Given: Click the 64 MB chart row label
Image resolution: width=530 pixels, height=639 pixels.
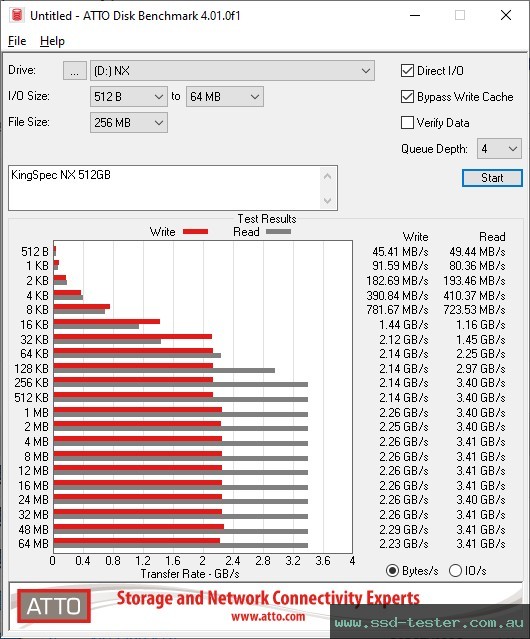Looking at the screenshot, I should coord(33,544).
